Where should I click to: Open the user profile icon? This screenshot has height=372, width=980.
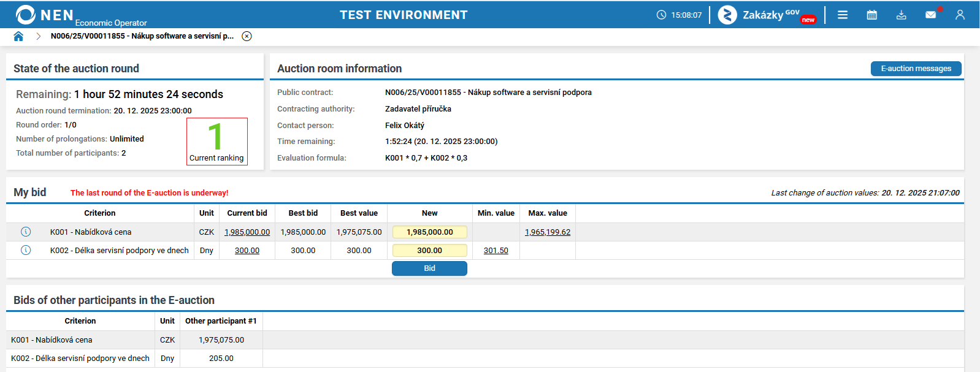pos(960,15)
